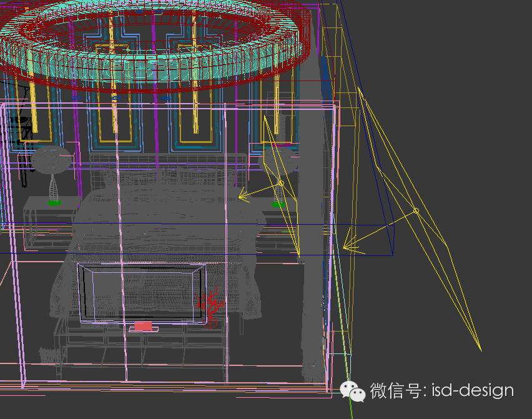Select the TV screen wireframe object
This screenshot has width=532, height=419.
click(142, 293)
